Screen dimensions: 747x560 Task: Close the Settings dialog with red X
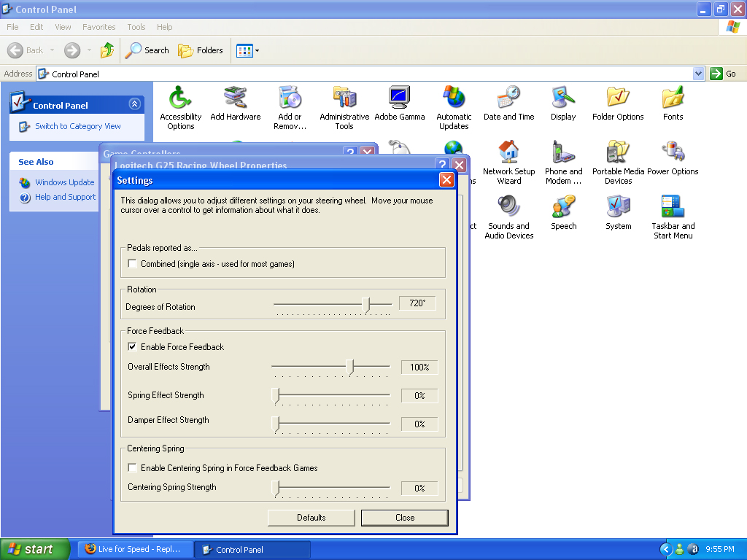(446, 180)
